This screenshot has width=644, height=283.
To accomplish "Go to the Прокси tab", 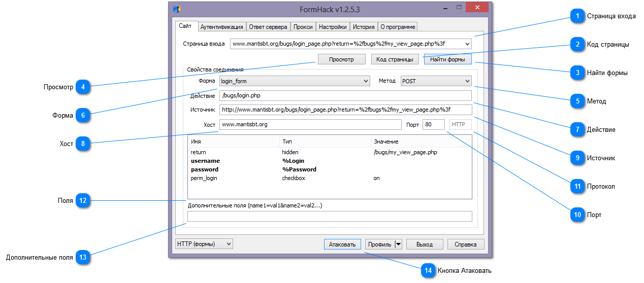I will tap(303, 27).
